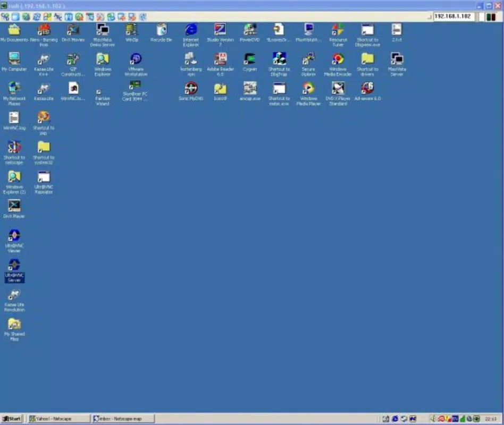Select the Kazaa Lite K++ shortcut
The image size is (504, 425).
click(x=44, y=65)
